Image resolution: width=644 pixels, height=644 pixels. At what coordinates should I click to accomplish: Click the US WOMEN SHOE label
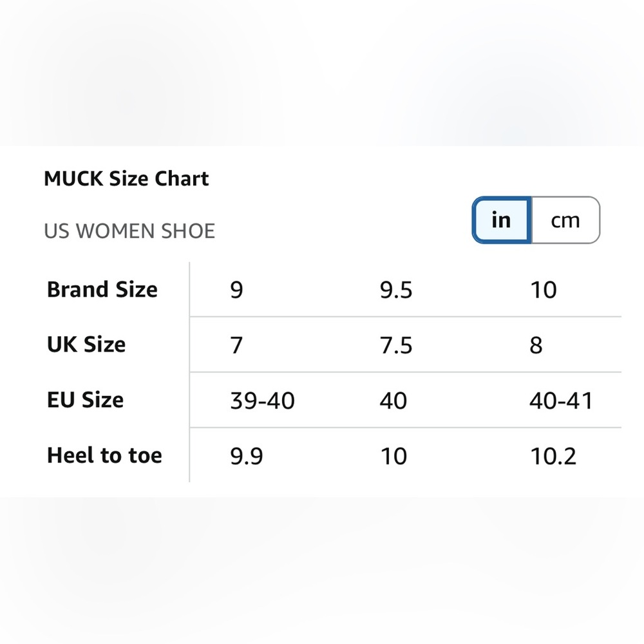[129, 231]
